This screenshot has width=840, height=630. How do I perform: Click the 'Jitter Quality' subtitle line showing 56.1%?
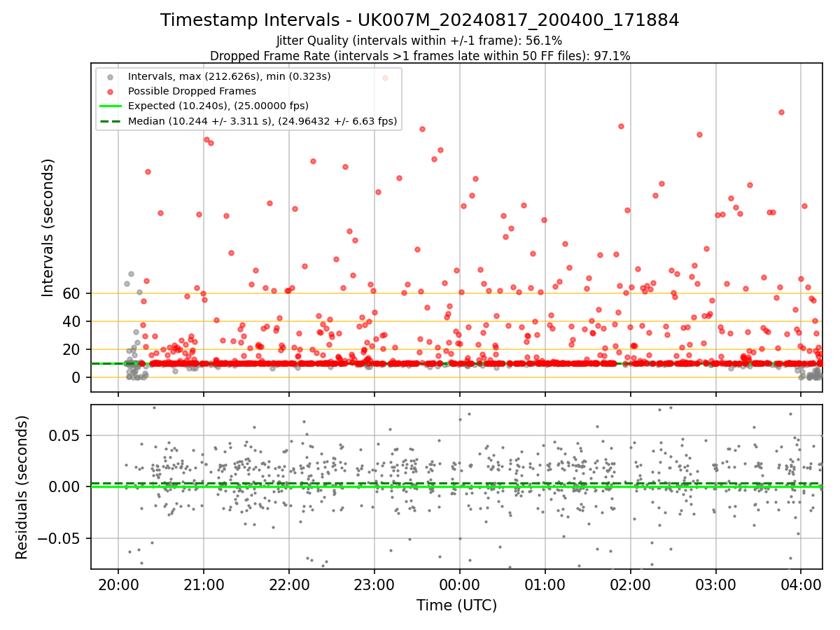[419, 41]
